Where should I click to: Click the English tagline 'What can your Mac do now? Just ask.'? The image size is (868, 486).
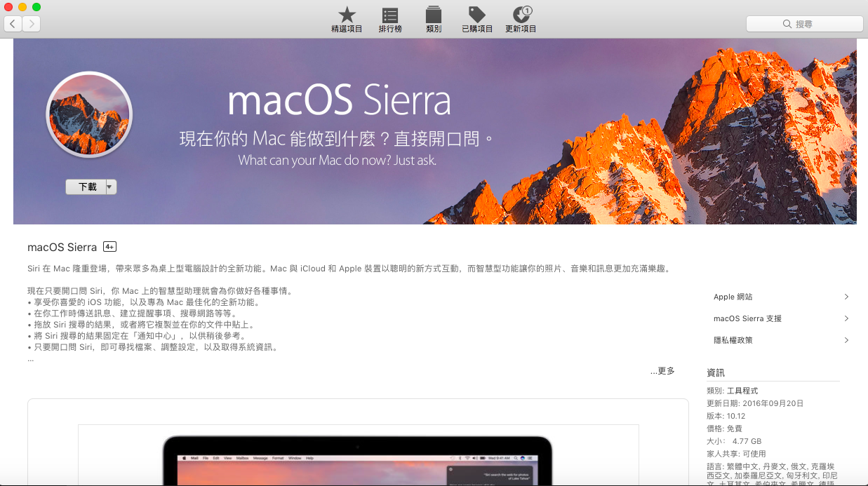point(338,160)
